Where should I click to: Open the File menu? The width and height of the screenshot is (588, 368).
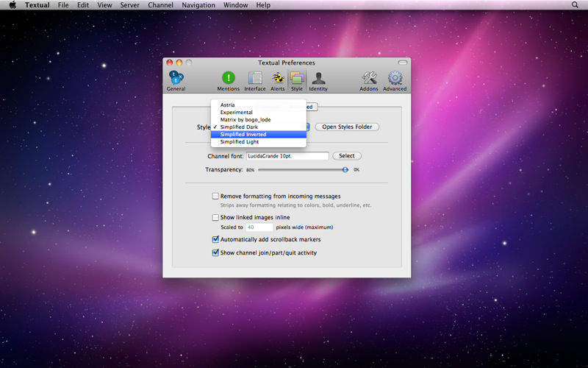63,5
